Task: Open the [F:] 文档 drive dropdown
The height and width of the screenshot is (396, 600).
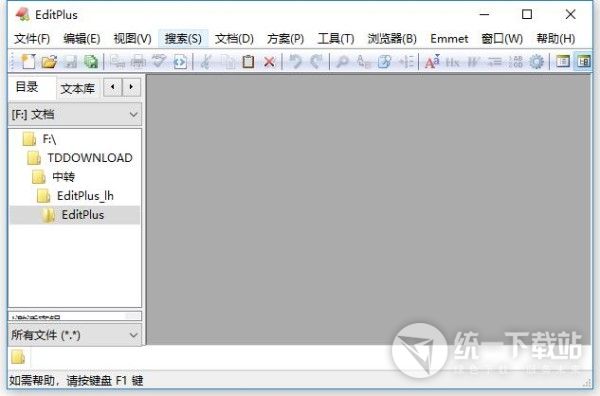Action: coord(75,114)
